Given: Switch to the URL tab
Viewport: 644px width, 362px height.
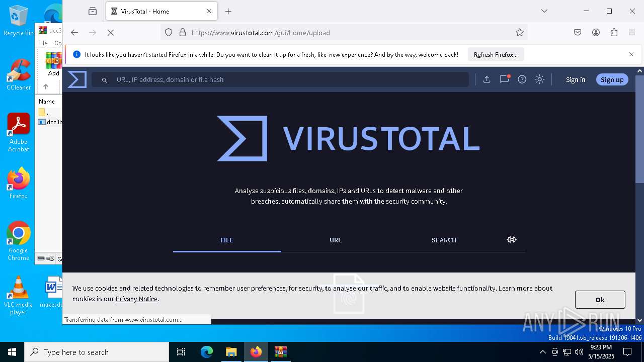Looking at the screenshot, I should tap(336, 240).
